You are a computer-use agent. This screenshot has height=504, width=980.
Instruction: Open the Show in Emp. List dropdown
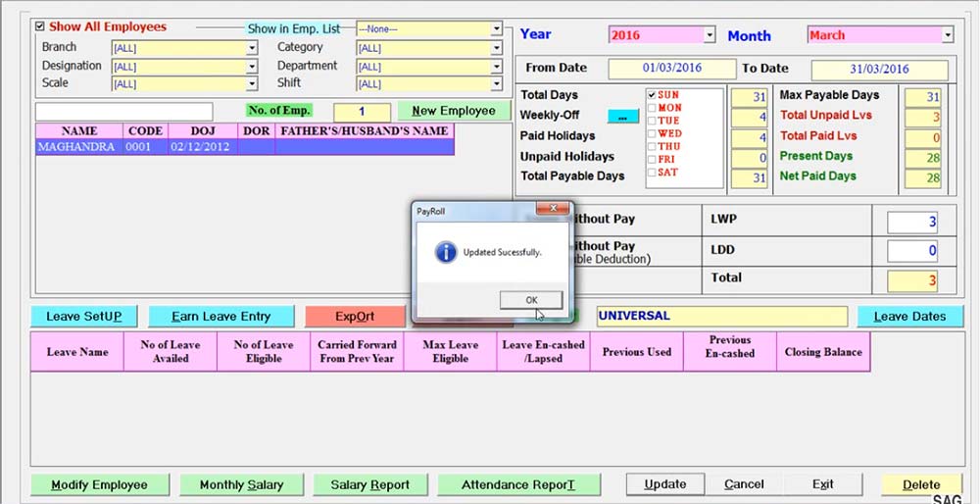pyautogui.click(x=497, y=29)
